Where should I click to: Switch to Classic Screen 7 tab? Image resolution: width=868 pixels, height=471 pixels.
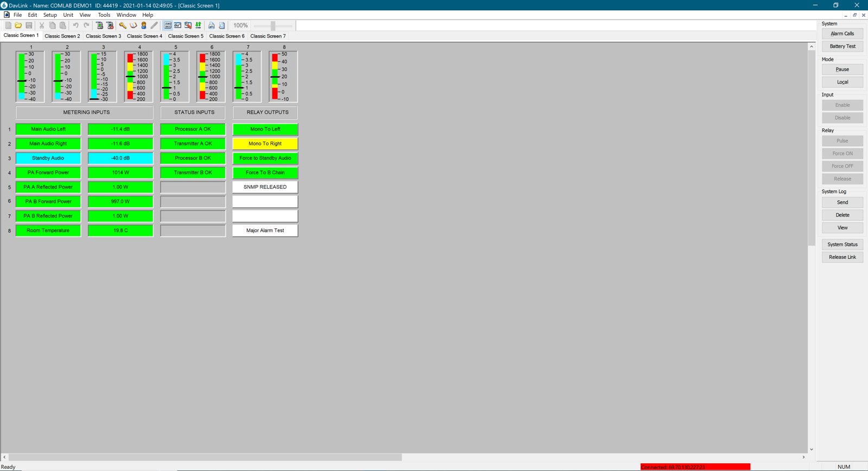pyautogui.click(x=268, y=36)
